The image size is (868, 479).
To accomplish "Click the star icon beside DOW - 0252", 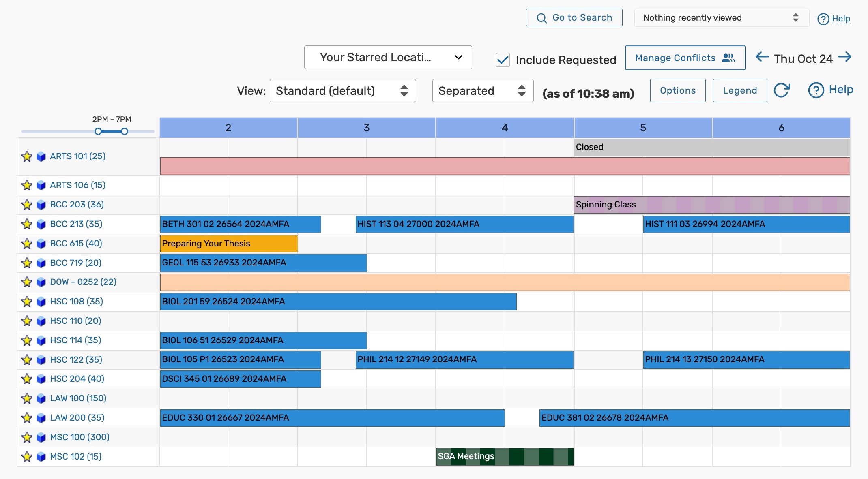I will tap(27, 282).
